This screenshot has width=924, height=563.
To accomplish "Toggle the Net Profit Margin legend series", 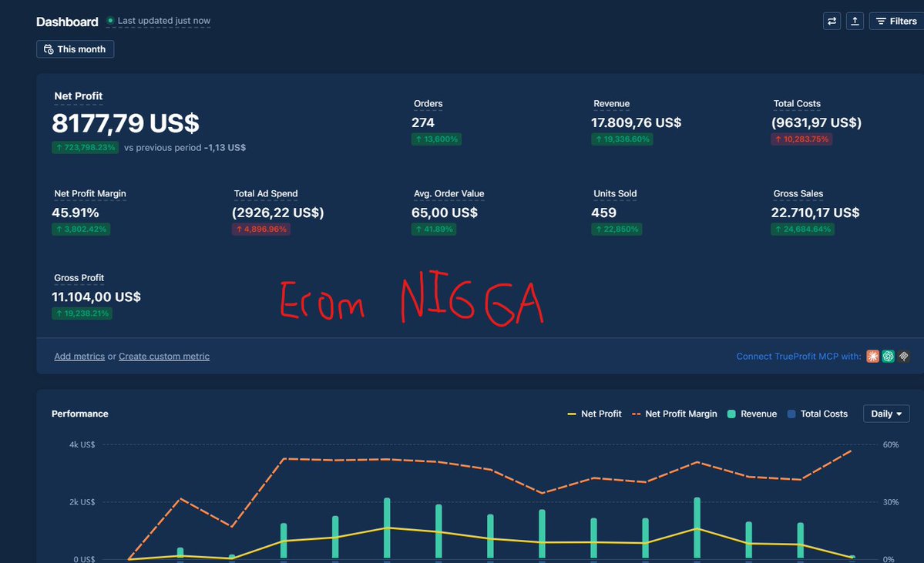I will (674, 414).
